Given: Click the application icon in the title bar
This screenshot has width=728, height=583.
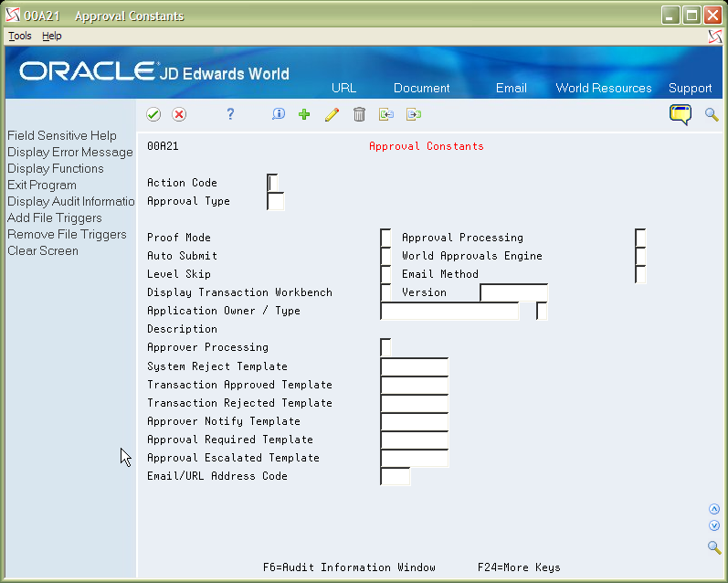Looking at the screenshot, I should (x=13, y=16).
